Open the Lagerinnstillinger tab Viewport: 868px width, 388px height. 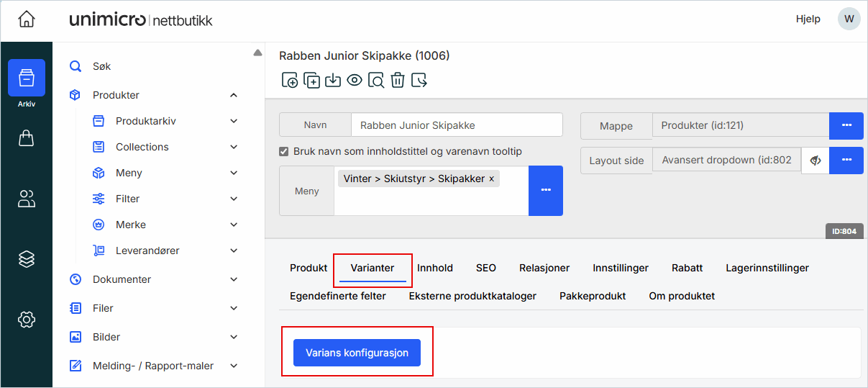coord(767,268)
